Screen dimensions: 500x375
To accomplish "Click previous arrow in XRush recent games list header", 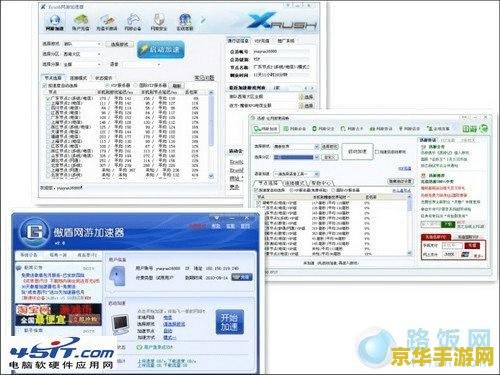I will [x=307, y=88].
